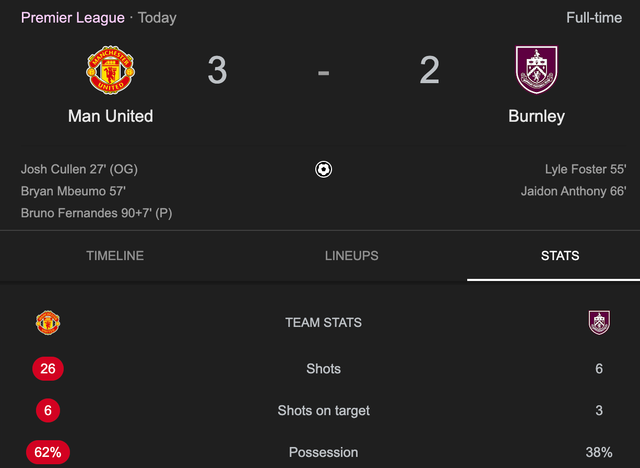Click the small Man United crest in Team Stats
The height and width of the screenshot is (468, 640).
[48, 322]
